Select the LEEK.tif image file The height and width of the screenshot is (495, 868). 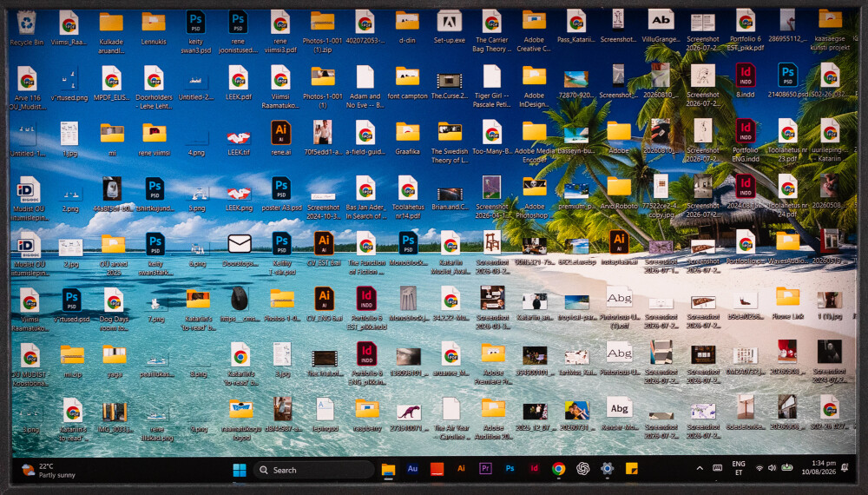click(239, 137)
